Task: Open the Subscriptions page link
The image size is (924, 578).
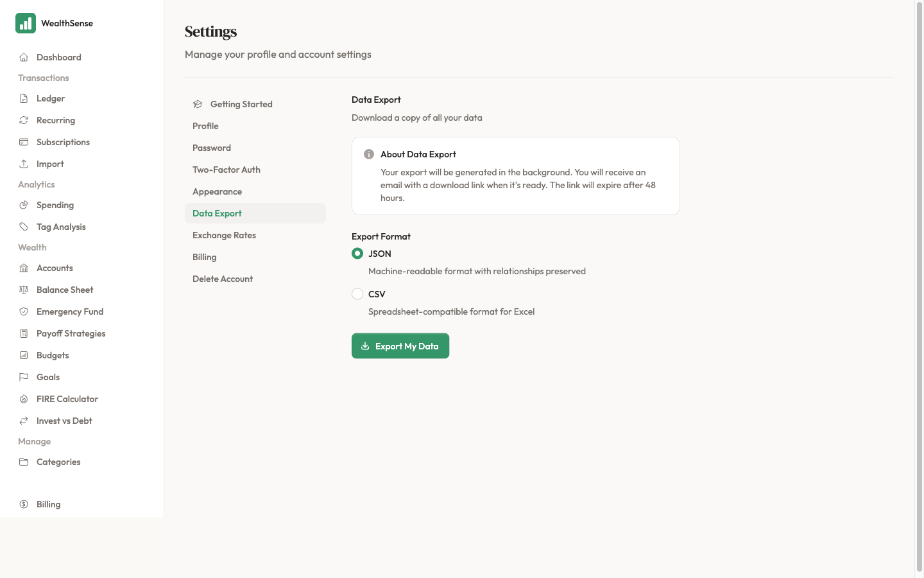Action: click(82, 142)
